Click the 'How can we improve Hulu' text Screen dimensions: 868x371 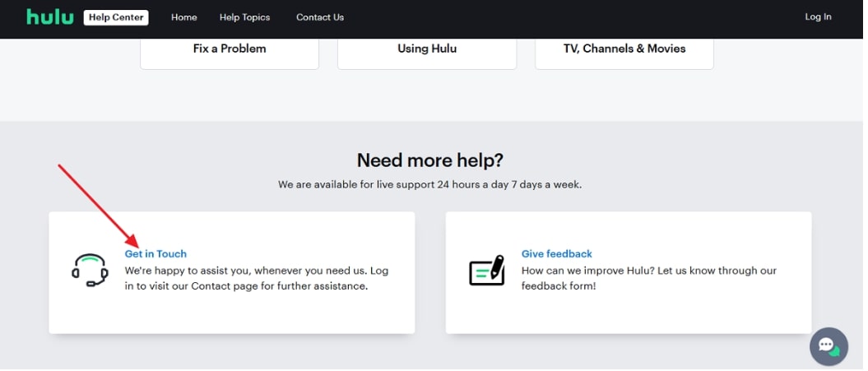point(648,279)
